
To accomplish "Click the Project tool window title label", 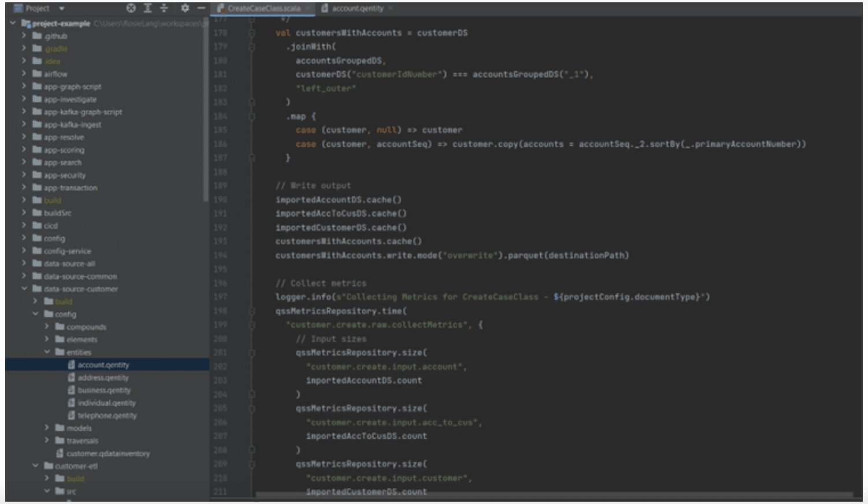I will (x=38, y=9).
